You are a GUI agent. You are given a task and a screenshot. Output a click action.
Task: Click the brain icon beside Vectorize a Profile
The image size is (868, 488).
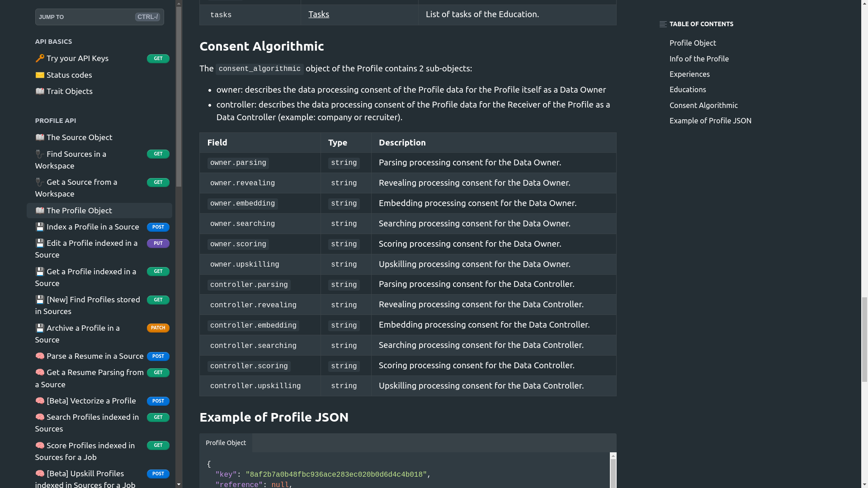(40, 401)
